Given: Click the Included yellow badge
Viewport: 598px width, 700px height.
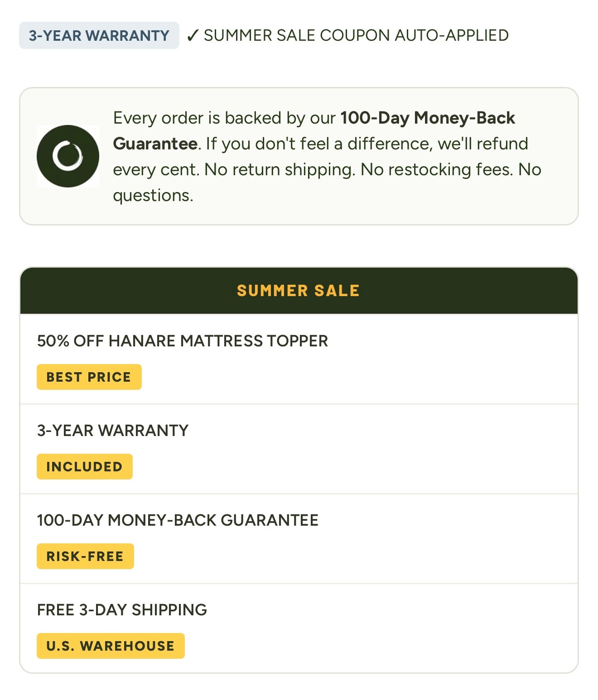Looking at the screenshot, I should point(85,466).
